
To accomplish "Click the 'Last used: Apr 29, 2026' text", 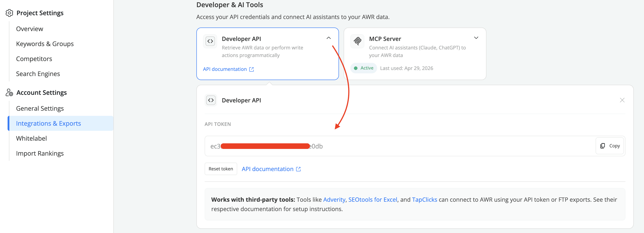I will pyautogui.click(x=407, y=68).
